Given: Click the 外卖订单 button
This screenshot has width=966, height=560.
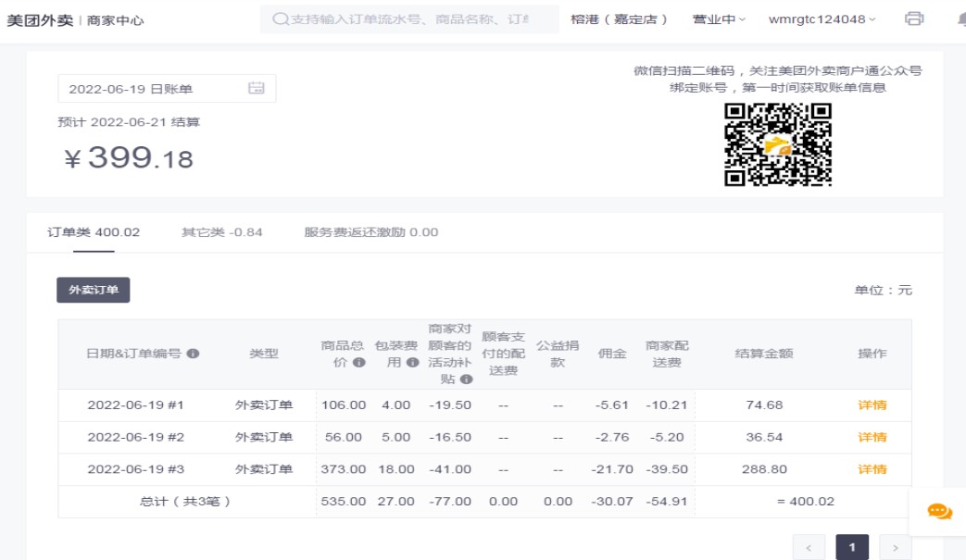Looking at the screenshot, I should (x=94, y=290).
